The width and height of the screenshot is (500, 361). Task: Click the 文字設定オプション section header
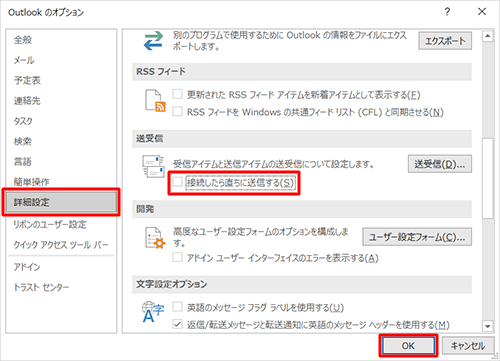(x=302, y=284)
